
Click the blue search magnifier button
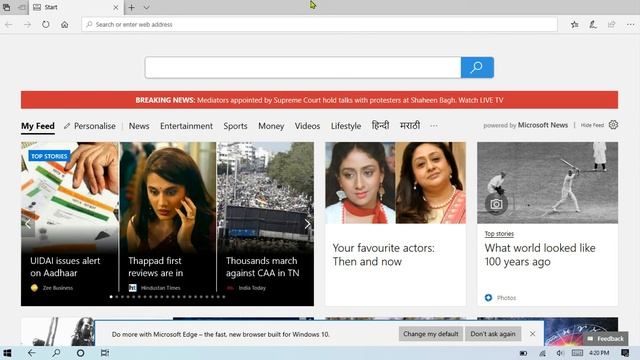pos(477,67)
